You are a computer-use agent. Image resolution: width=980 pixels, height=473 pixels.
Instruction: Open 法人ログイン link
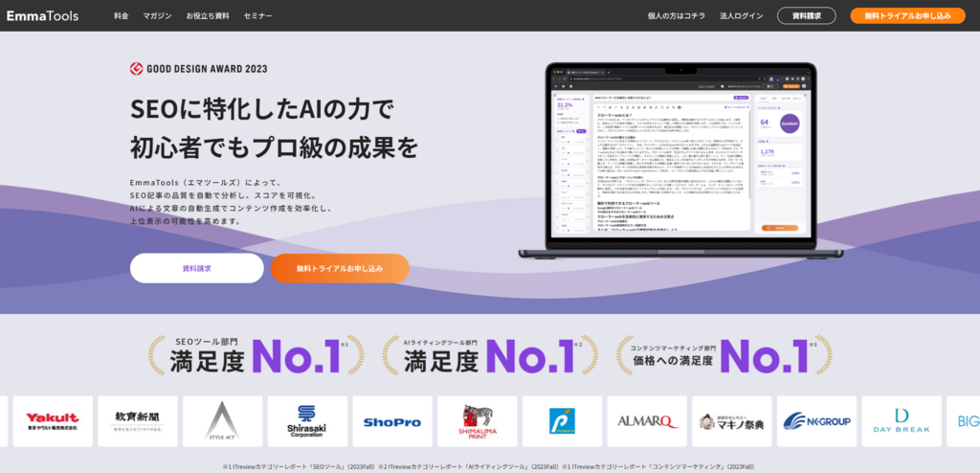(x=742, y=15)
